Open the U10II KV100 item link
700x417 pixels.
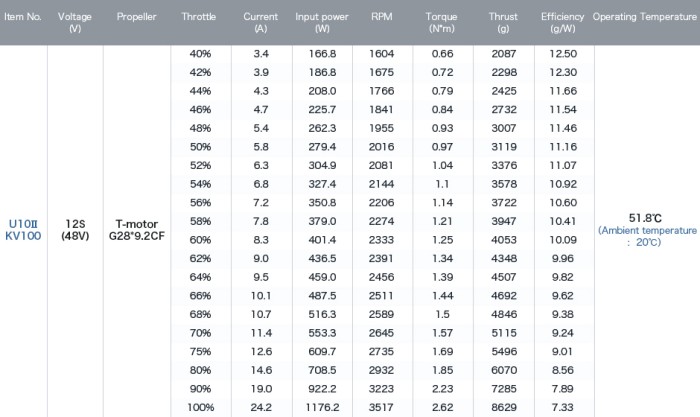23,230
